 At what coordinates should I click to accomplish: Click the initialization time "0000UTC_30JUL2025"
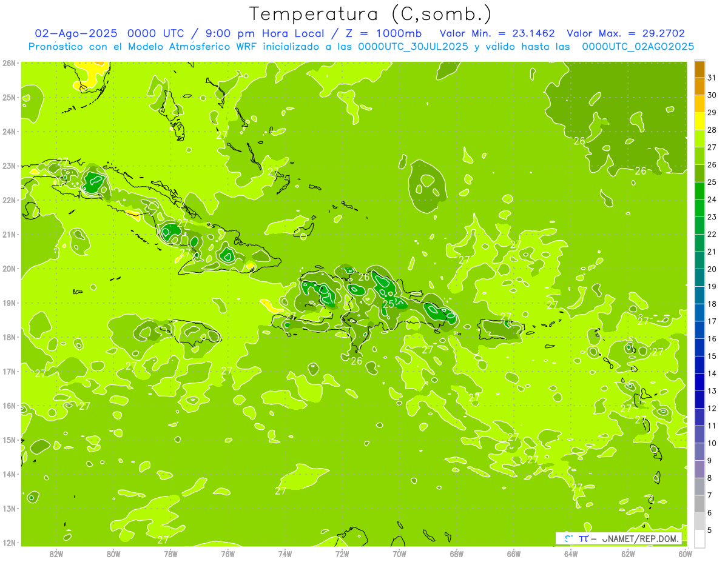pos(414,47)
